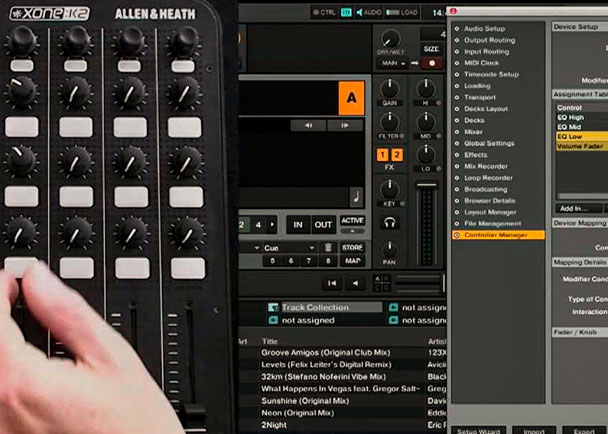The image size is (608, 434).
Task: Click the GAIN knob
Action: (389, 88)
